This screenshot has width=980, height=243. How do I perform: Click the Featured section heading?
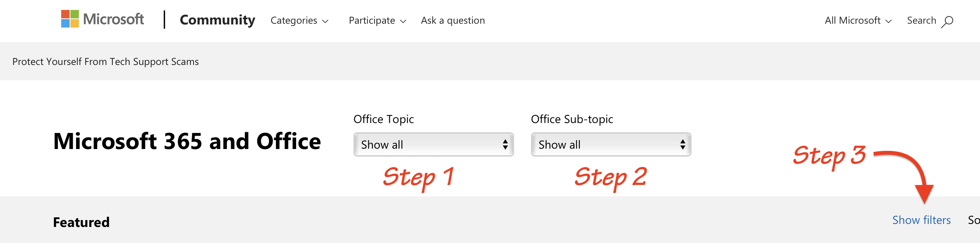[x=81, y=222]
